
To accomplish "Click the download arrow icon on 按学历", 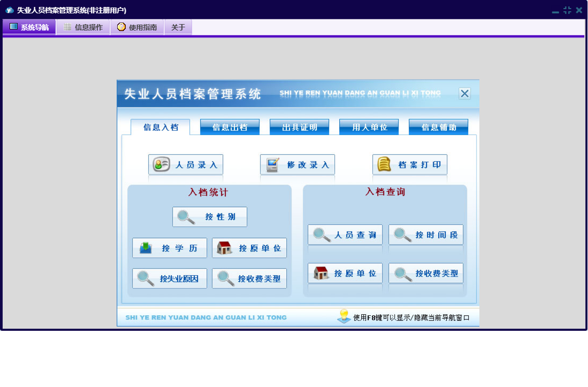I will pos(146,248).
